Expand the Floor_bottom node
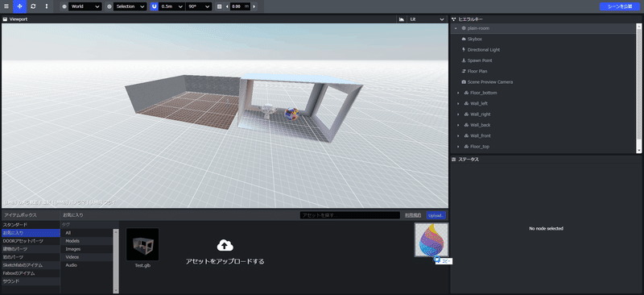The height and width of the screenshot is (295, 644). 458,93
